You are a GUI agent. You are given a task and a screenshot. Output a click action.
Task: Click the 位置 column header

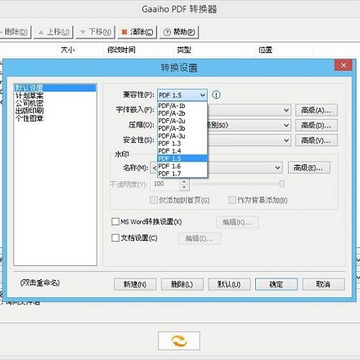(x=284, y=50)
